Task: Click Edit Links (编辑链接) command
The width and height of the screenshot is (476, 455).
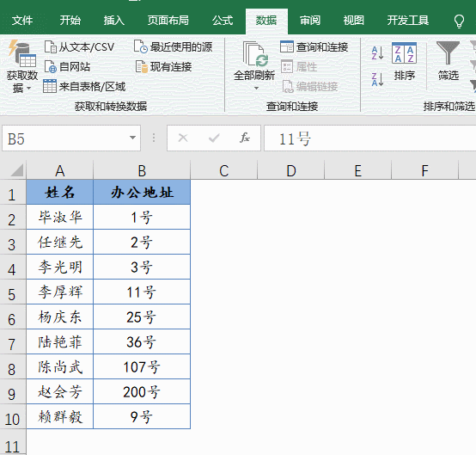Action: [x=309, y=87]
